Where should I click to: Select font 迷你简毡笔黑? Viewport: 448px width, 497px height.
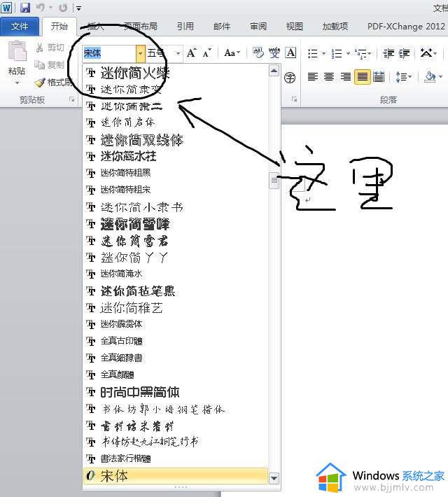point(175,291)
